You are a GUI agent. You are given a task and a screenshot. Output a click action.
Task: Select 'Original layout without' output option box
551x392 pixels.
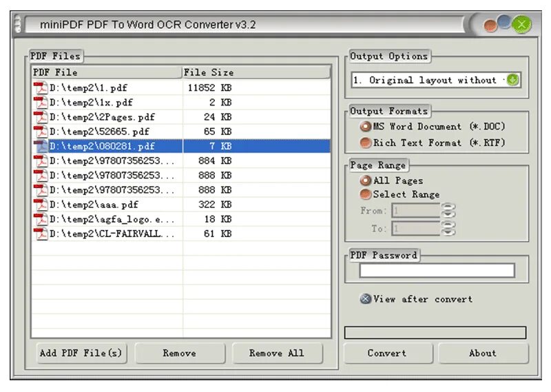(436, 80)
